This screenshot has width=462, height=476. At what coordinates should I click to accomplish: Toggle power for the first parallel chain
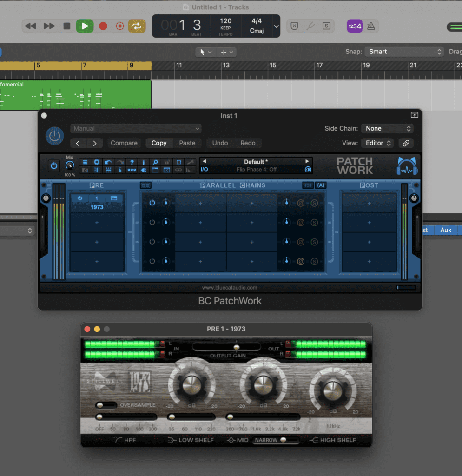[x=152, y=203]
